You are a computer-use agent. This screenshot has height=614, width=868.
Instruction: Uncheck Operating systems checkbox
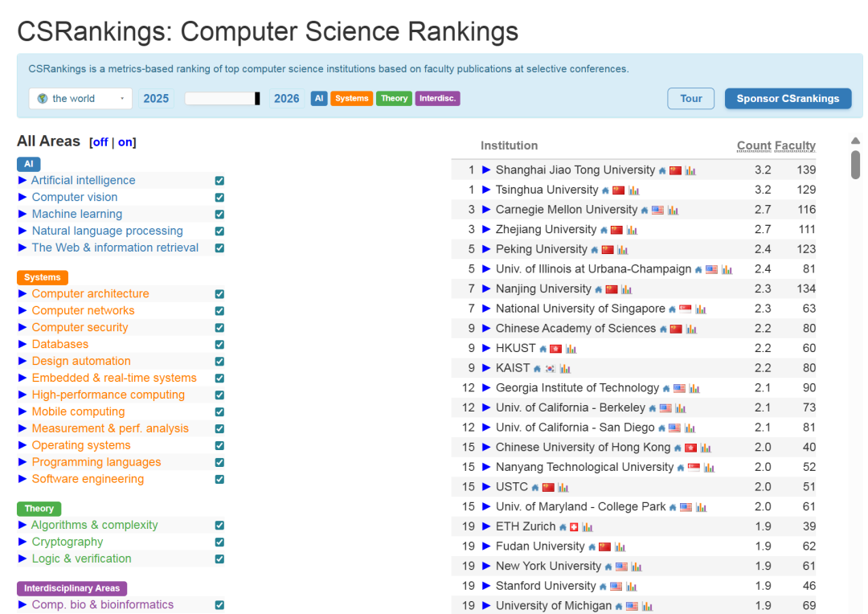(219, 446)
